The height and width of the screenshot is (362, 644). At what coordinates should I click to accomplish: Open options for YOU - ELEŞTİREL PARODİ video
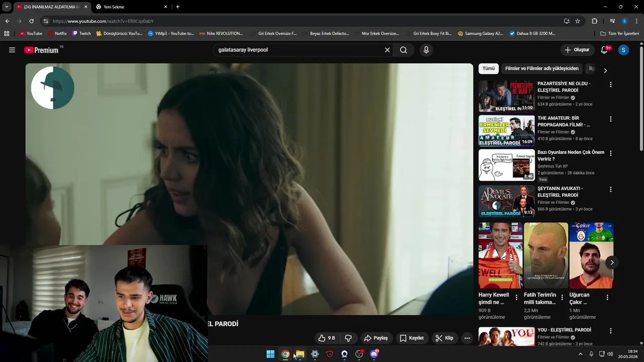pos(611,331)
